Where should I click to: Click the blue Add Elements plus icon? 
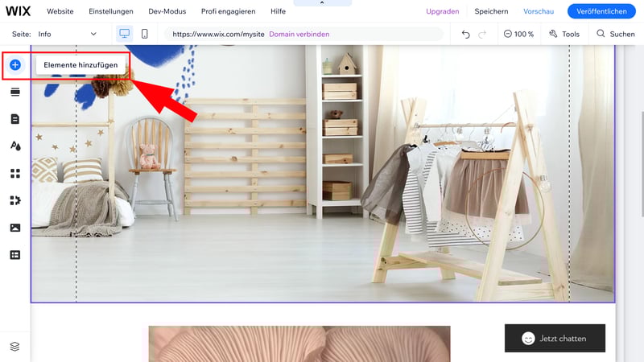15,64
